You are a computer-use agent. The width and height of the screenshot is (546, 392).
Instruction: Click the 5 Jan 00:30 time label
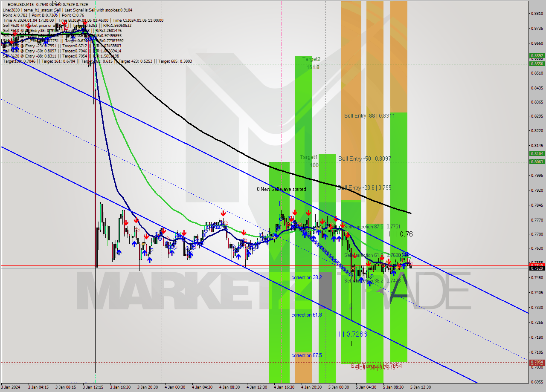tap(339, 387)
